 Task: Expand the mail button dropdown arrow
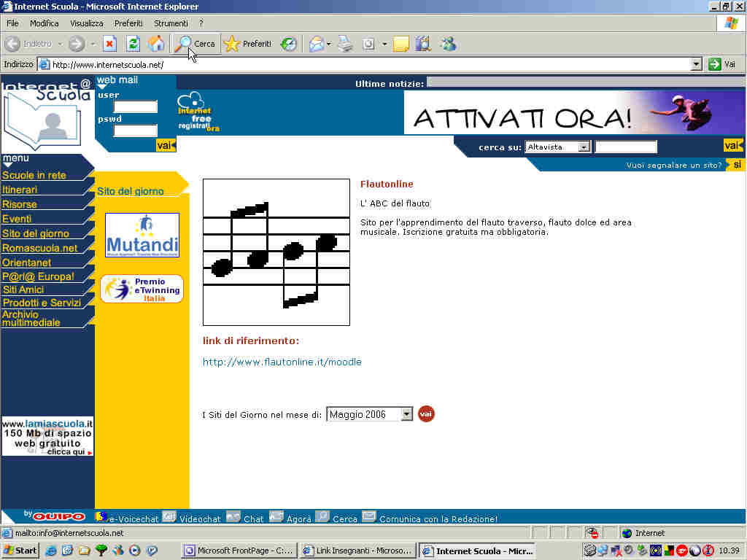tap(329, 44)
